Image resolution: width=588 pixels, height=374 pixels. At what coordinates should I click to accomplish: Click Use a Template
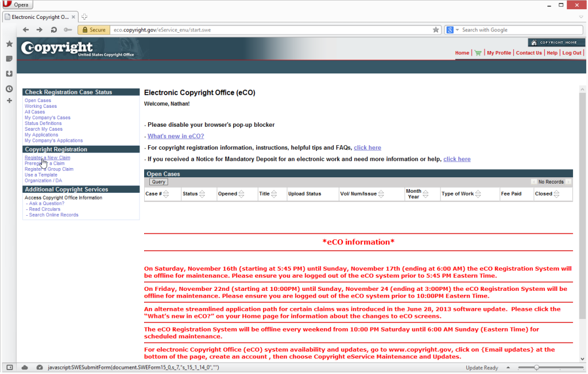(41, 175)
